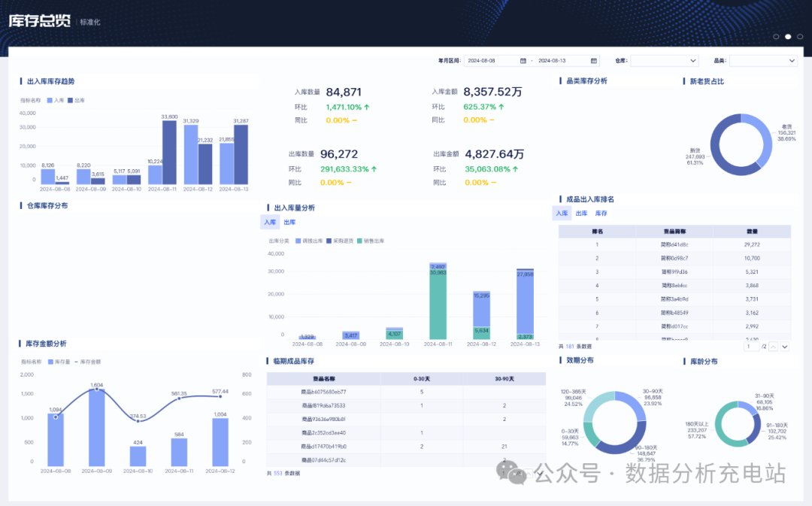The image size is (812, 506).
Task: Select the first hollow carousel dot
Action: [x=776, y=37]
